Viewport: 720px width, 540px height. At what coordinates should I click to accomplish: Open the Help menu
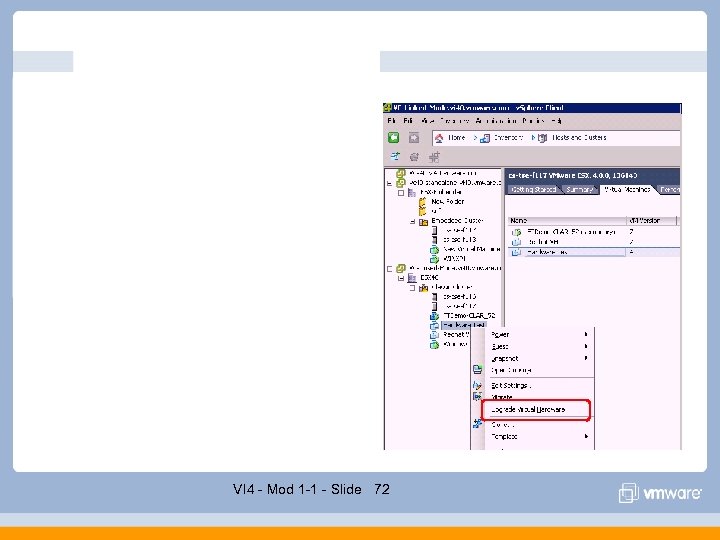point(556,121)
